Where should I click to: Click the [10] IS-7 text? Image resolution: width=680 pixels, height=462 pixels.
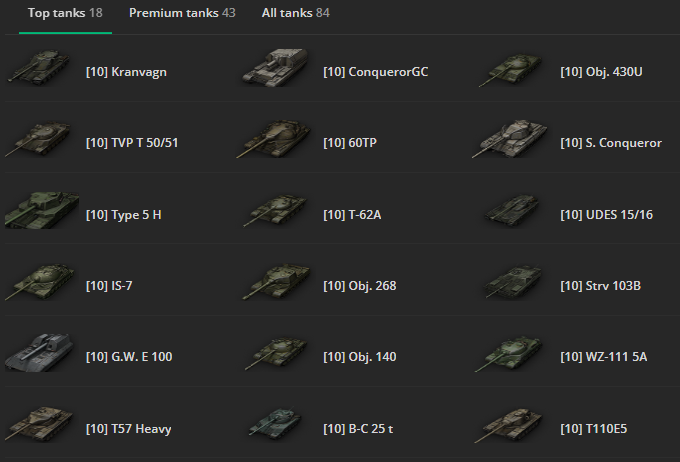point(109,286)
